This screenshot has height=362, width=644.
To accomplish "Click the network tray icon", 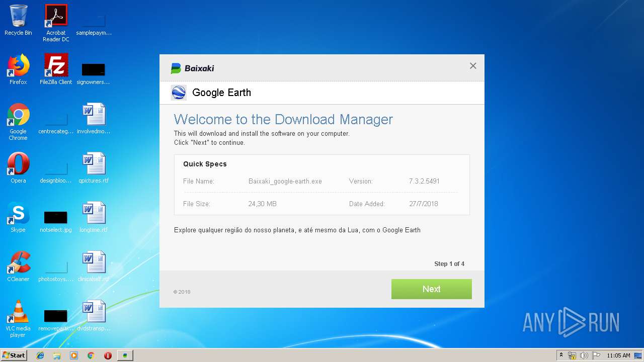I will point(572,355).
